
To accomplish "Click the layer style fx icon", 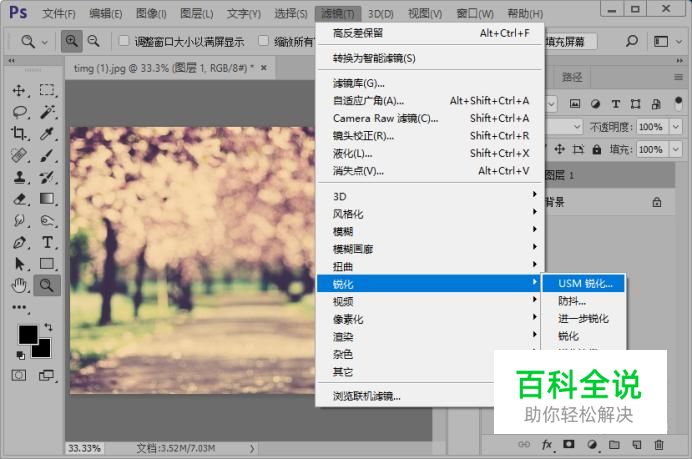I will click(x=547, y=444).
